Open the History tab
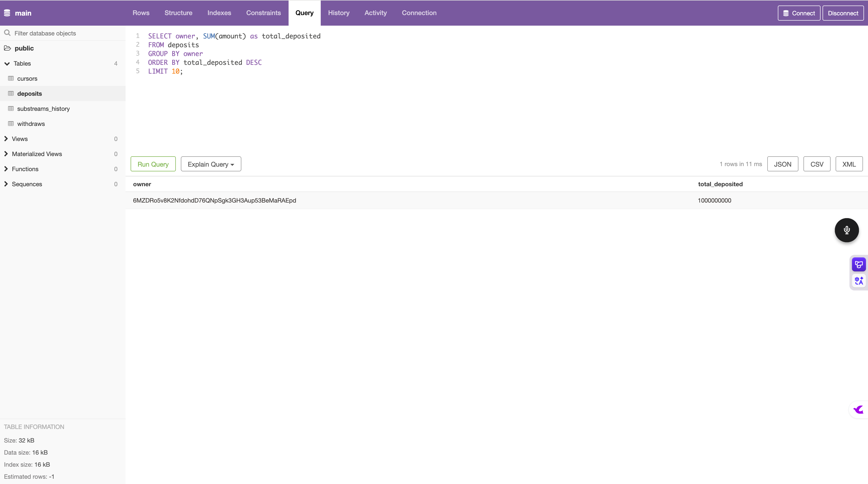The image size is (868, 484). (x=339, y=13)
